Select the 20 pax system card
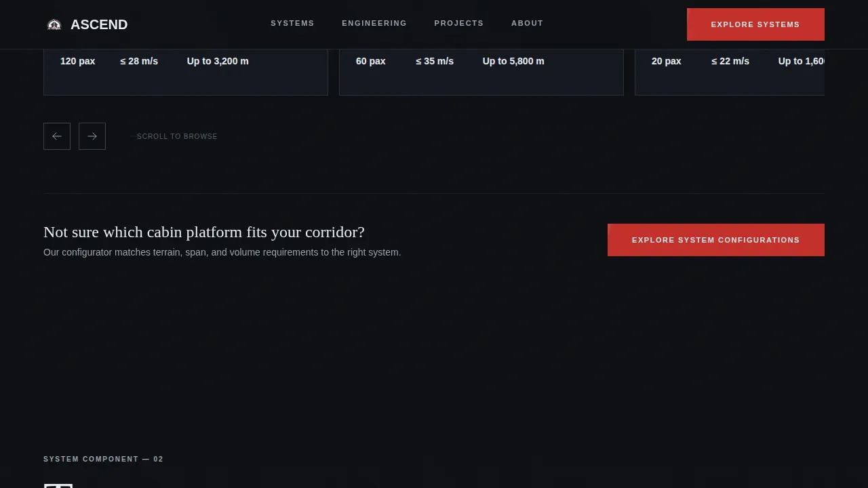The width and height of the screenshot is (868, 488). [x=730, y=72]
